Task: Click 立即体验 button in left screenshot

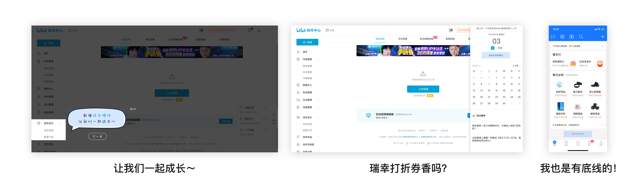Action: pos(226,121)
